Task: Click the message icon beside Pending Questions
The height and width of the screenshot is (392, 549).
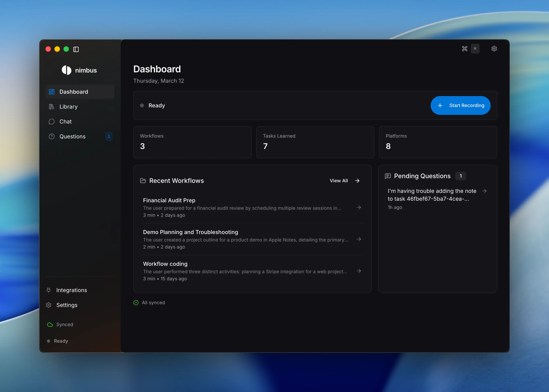Action: tap(388, 176)
